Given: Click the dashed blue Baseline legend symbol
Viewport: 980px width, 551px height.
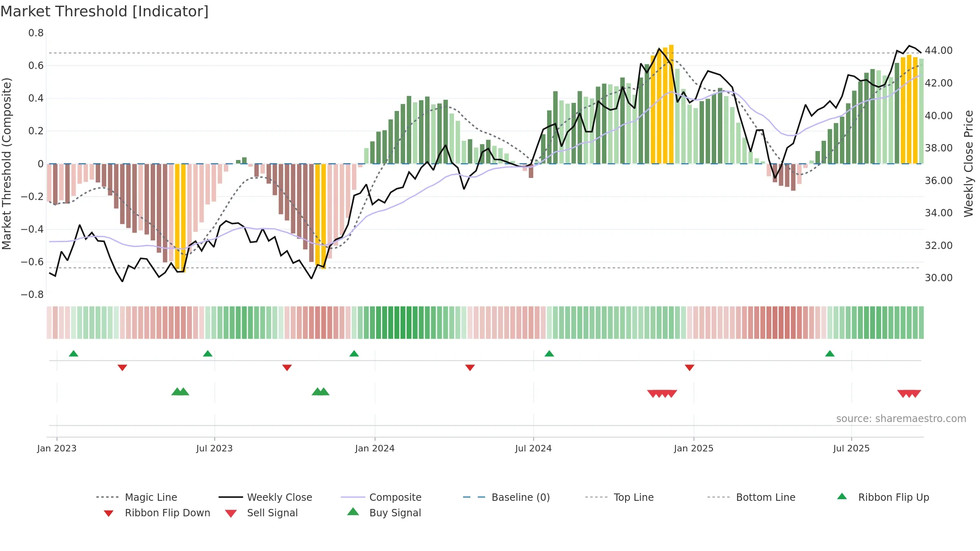Looking at the screenshot, I should pos(474,497).
